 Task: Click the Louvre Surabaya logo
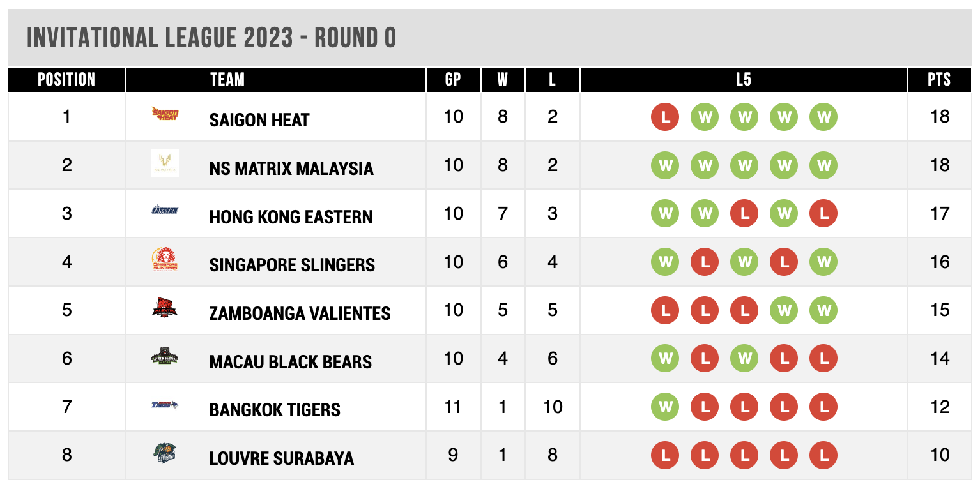165,454
